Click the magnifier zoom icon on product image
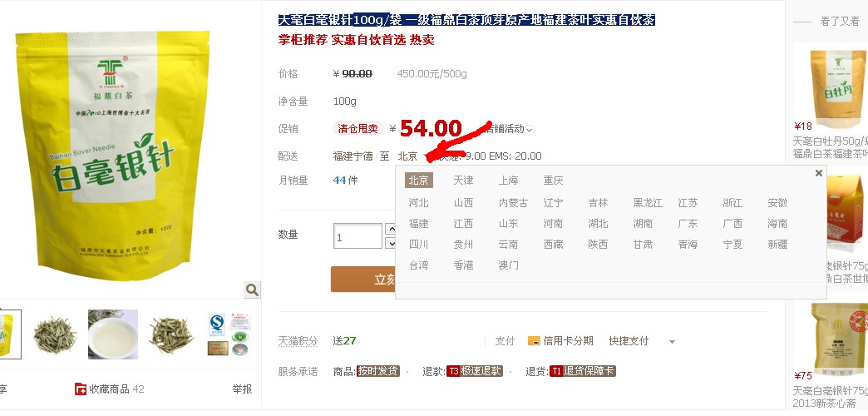Screen dimensions: 868x416 (252, 290)
